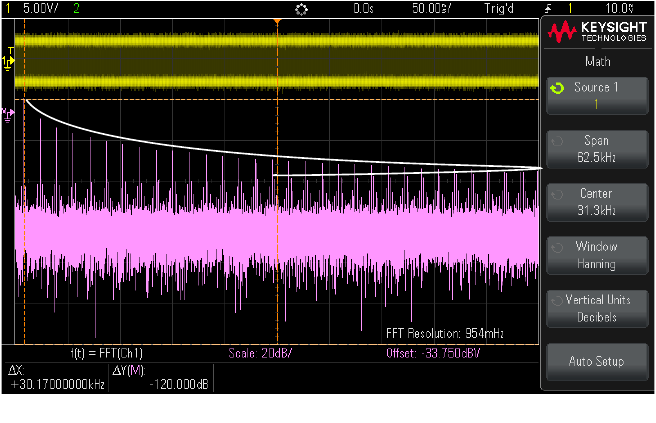Open the Window Hanning selection

[597, 255]
